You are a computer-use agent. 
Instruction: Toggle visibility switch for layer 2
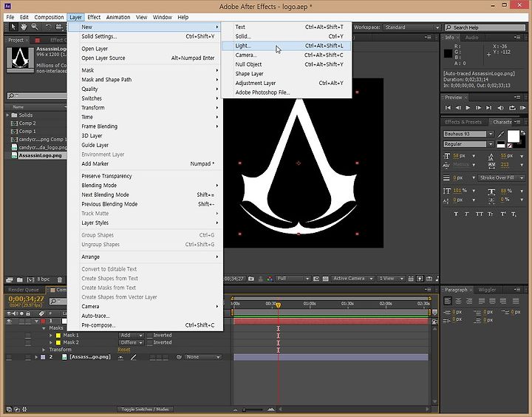[9, 357]
